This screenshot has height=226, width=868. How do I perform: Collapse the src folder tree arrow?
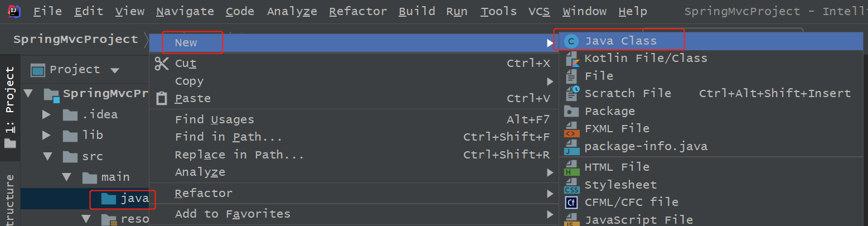pos(47,156)
